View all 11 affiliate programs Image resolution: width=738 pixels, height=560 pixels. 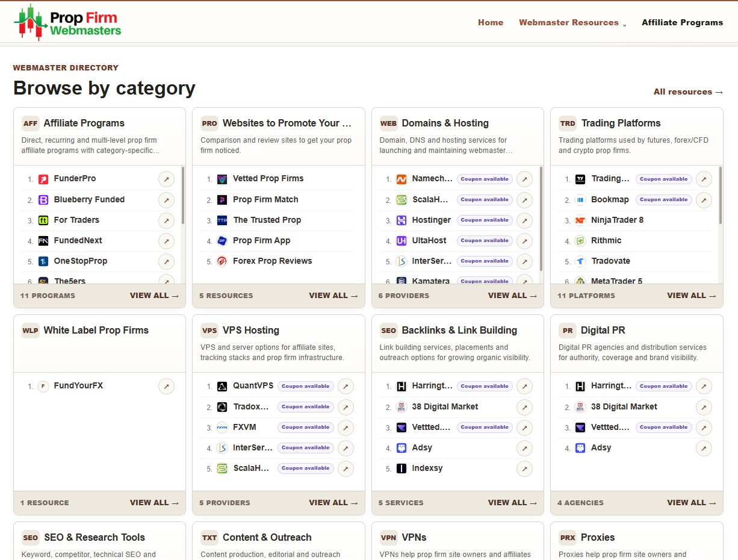(154, 296)
